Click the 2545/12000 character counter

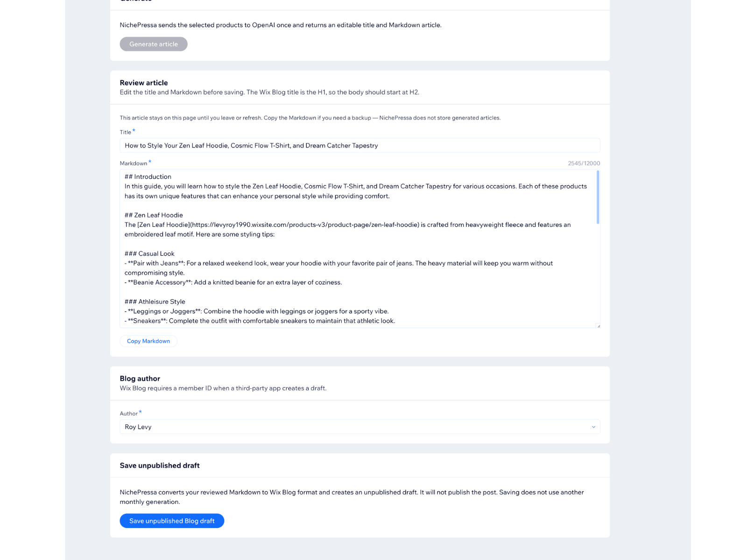click(x=584, y=163)
